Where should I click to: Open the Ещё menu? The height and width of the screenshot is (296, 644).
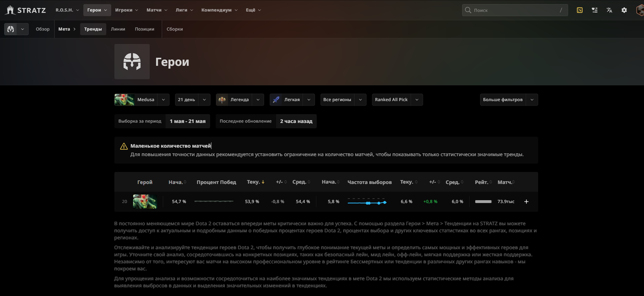tap(254, 10)
